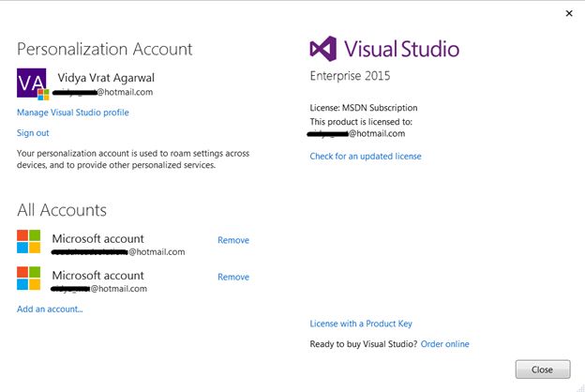The width and height of the screenshot is (585, 392).
Task: Click the second Microsoft account logo
Action: (x=29, y=278)
